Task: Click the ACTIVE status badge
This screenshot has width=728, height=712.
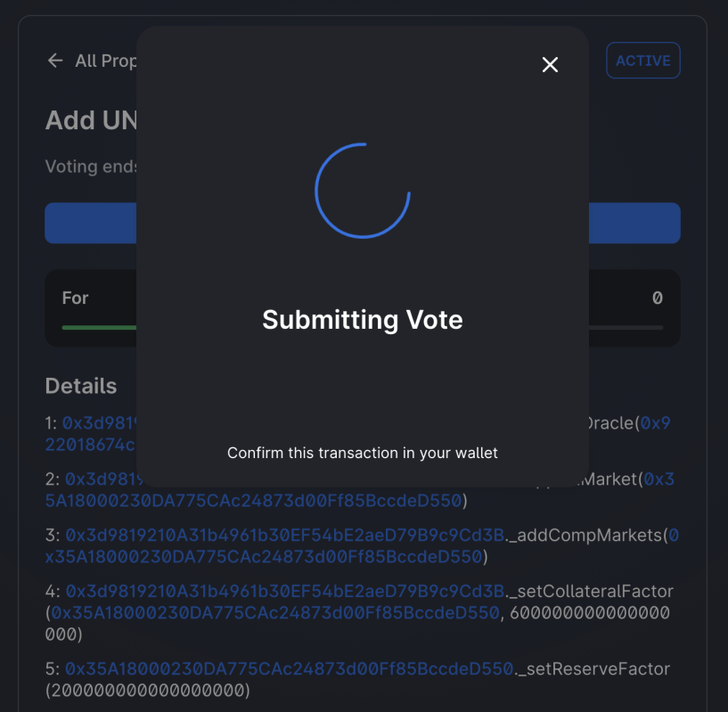Action: coord(642,61)
